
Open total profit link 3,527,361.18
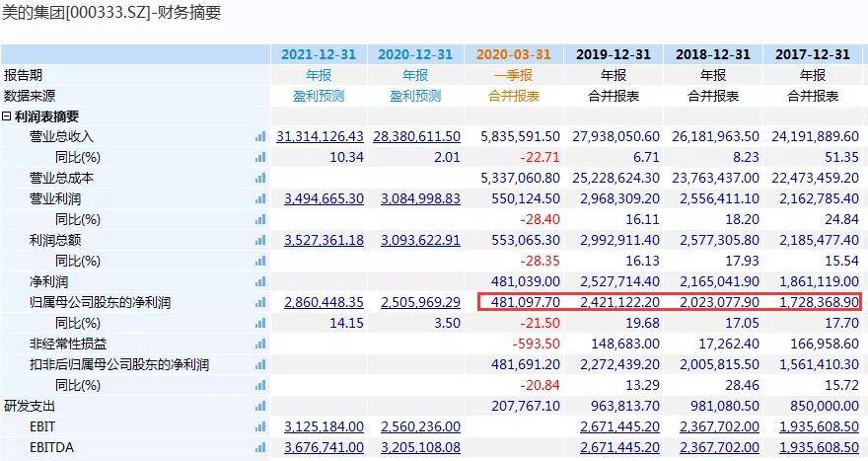[324, 240]
